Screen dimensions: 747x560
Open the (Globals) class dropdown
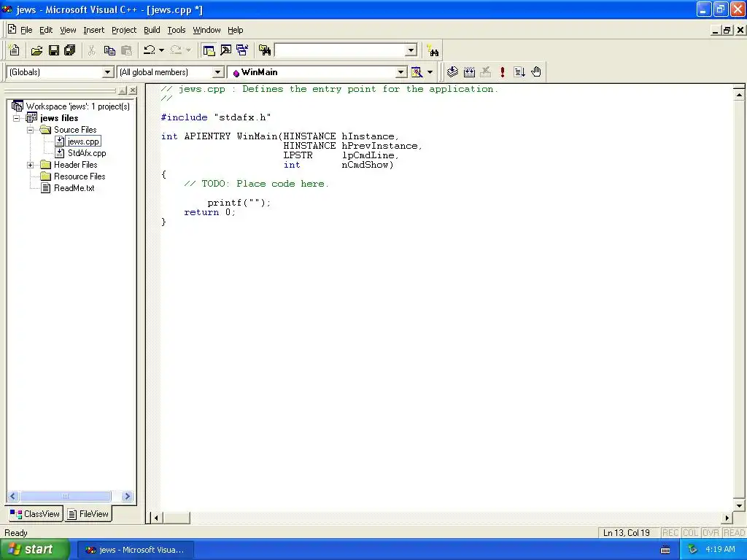108,72
